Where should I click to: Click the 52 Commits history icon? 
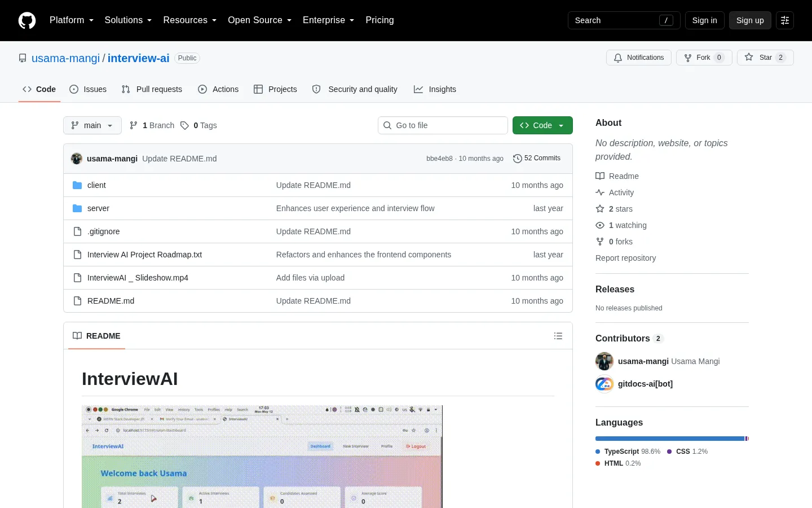[x=517, y=159]
